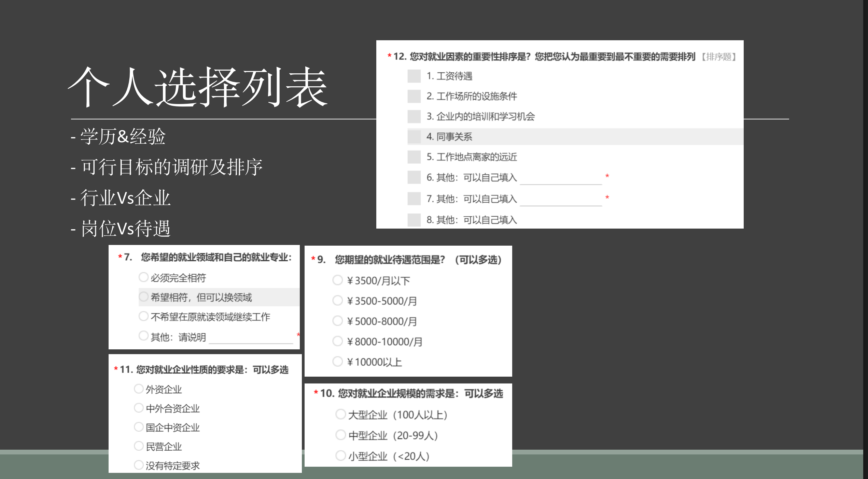The height and width of the screenshot is (479, 868).
Task: Pick 大型企业(100人以上) option
Action: (340, 414)
